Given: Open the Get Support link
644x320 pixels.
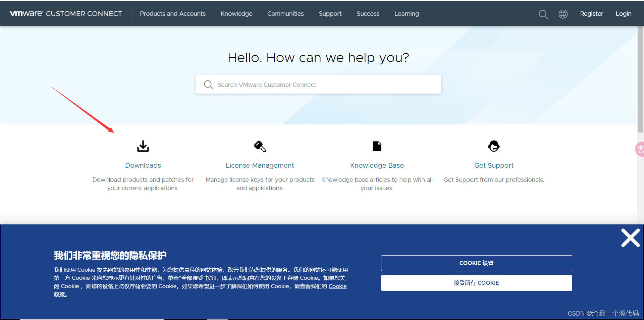Looking at the screenshot, I should [x=494, y=165].
